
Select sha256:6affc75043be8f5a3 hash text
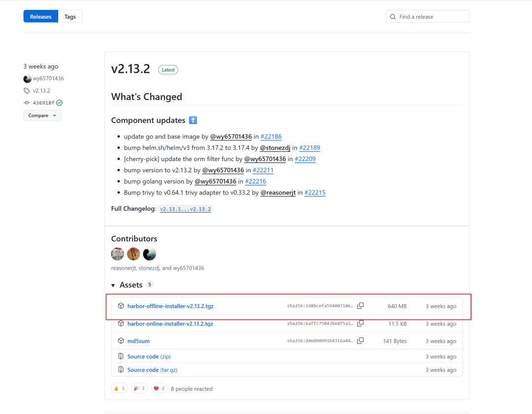[320, 323]
